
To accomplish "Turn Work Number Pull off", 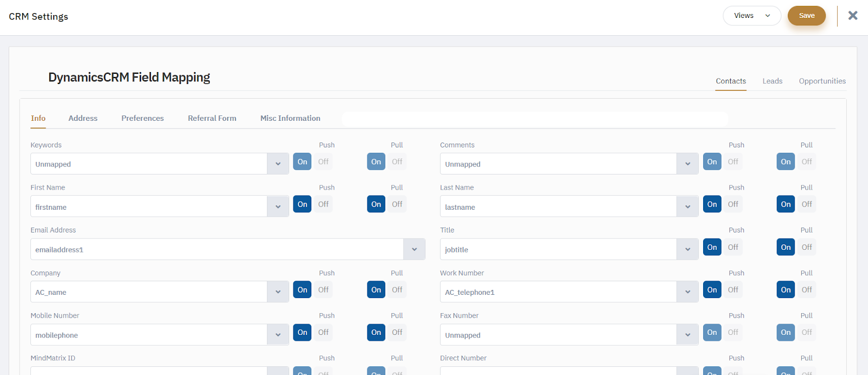I will coord(807,290).
